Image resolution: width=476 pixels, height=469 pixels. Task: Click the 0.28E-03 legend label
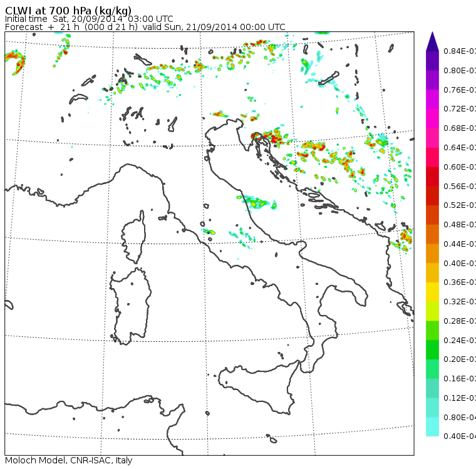click(460, 321)
